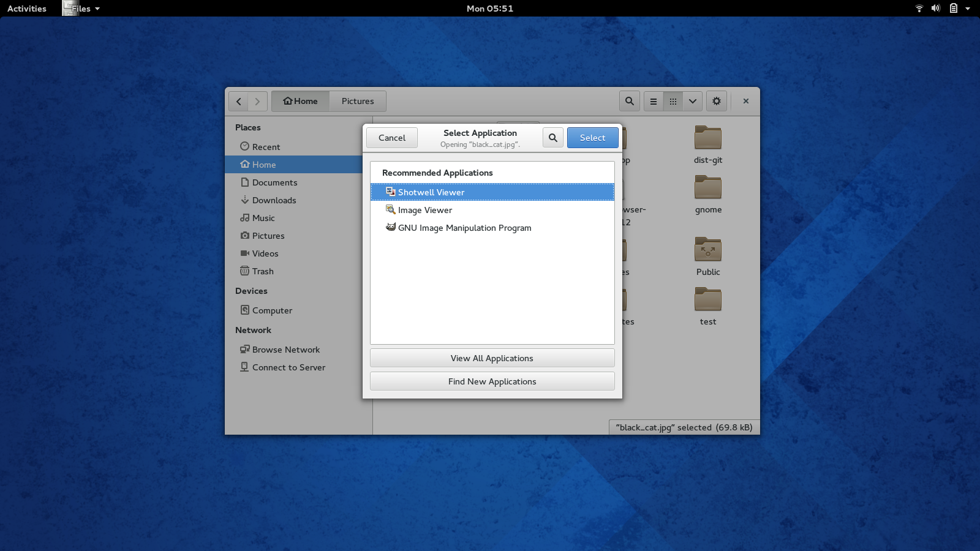The height and width of the screenshot is (551, 980).
Task: Select the Image Viewer magnifier icon
Action: [390, 209]
